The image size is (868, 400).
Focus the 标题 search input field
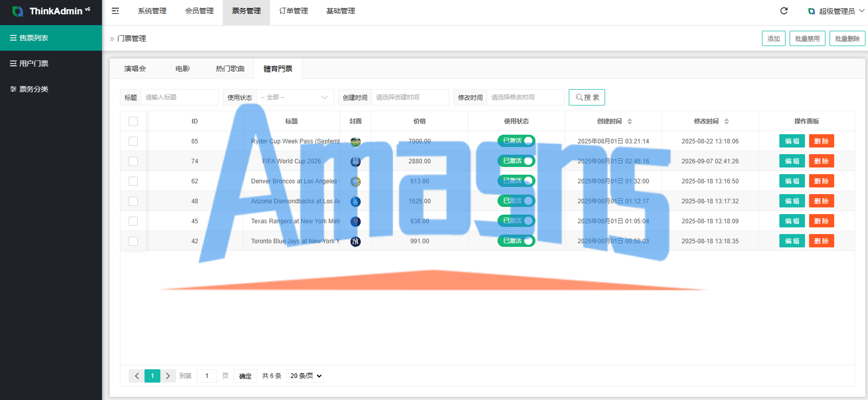(180, 97)
